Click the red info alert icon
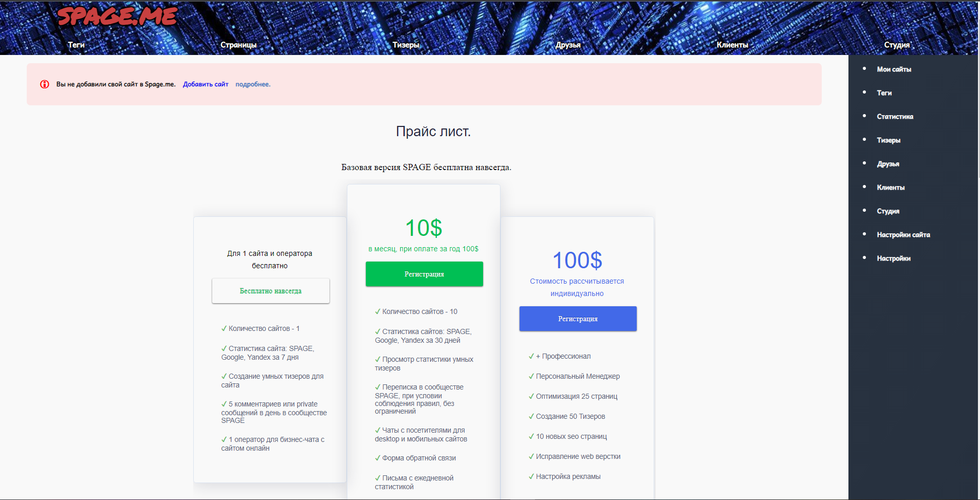This screenshot has height=500, width=980. point(45,84)
